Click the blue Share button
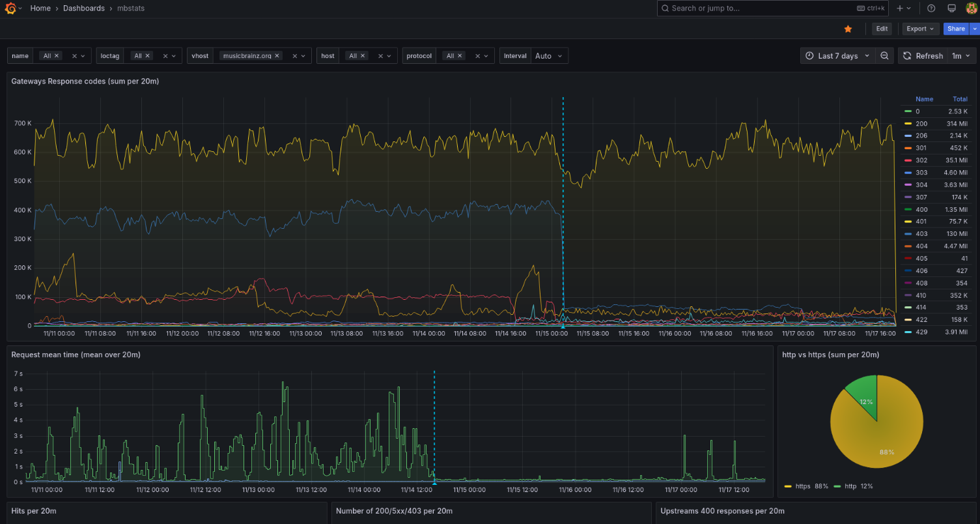Viewport: 980px width, 524px height. pyautogui.click(x=956, y=29)
